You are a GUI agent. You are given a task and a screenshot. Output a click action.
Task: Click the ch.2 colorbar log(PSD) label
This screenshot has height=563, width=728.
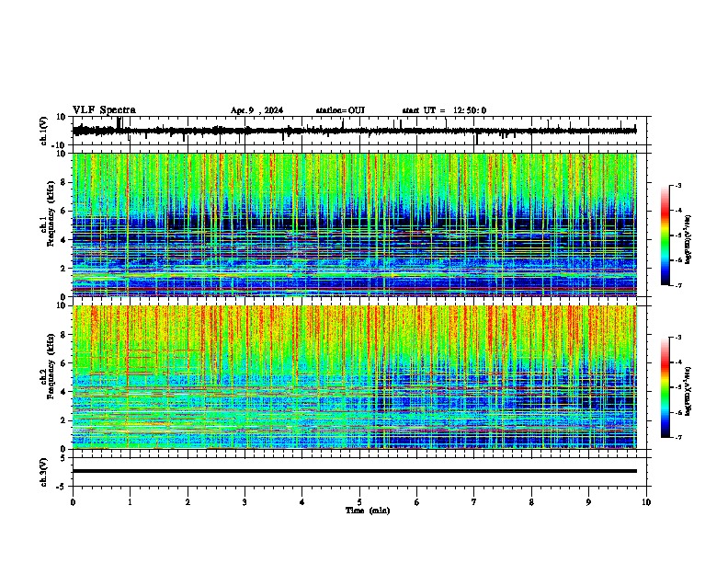tap(688, 391)
